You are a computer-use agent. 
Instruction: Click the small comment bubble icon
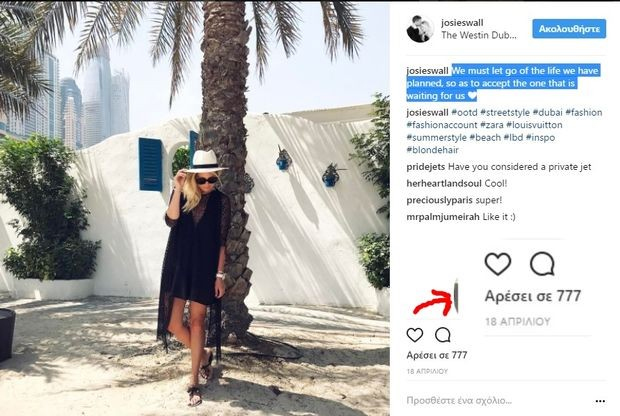pyautogui.click(x=442, y=335)
